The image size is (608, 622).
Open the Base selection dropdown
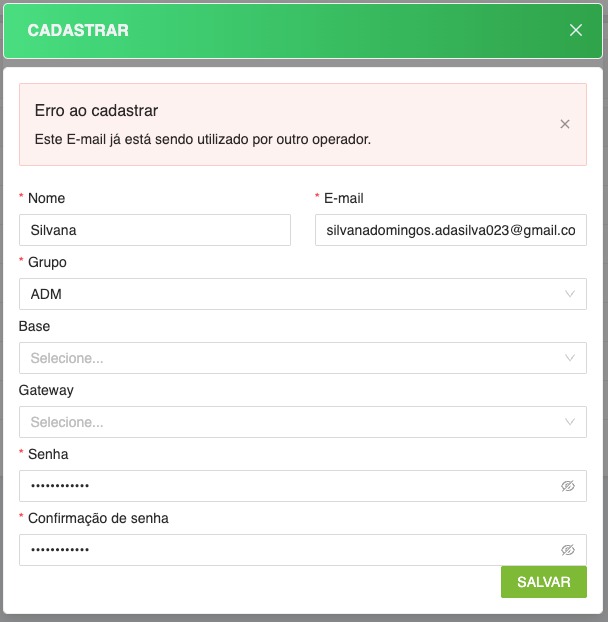pos(302,358)
